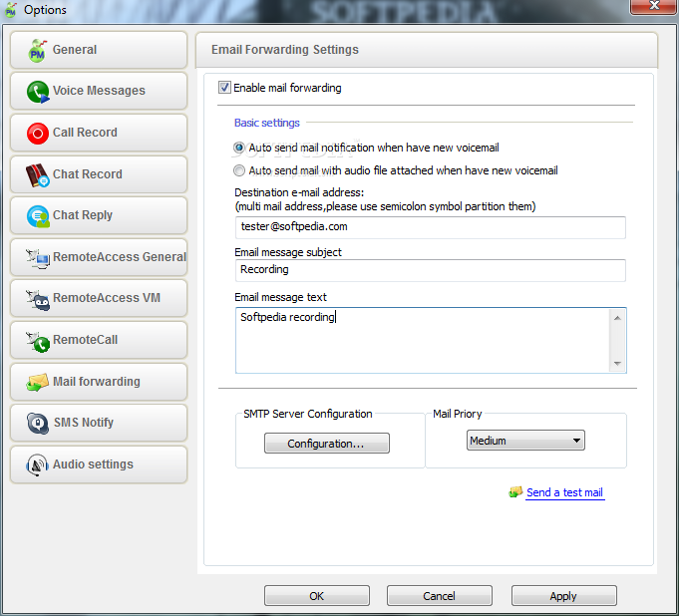Viewport: 679px width, 616px height.
Task: Click Destination e-mail address field
Action: pos(431,227)
